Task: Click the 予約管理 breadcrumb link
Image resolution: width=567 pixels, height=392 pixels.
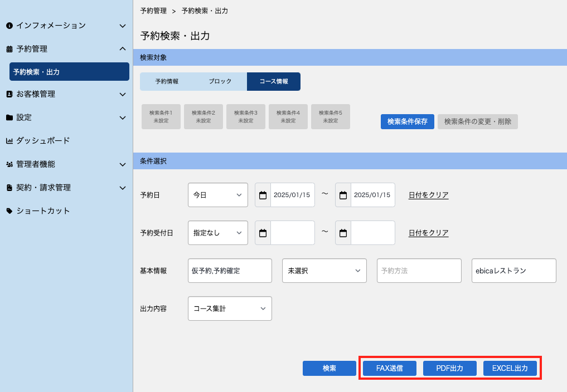Action: [153, 11]
